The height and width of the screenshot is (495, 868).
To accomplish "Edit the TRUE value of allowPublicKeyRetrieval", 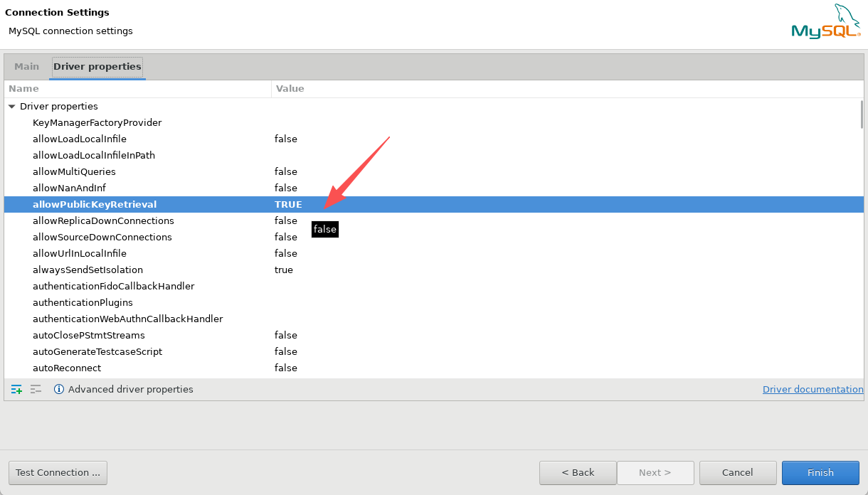I will (288, 204).
